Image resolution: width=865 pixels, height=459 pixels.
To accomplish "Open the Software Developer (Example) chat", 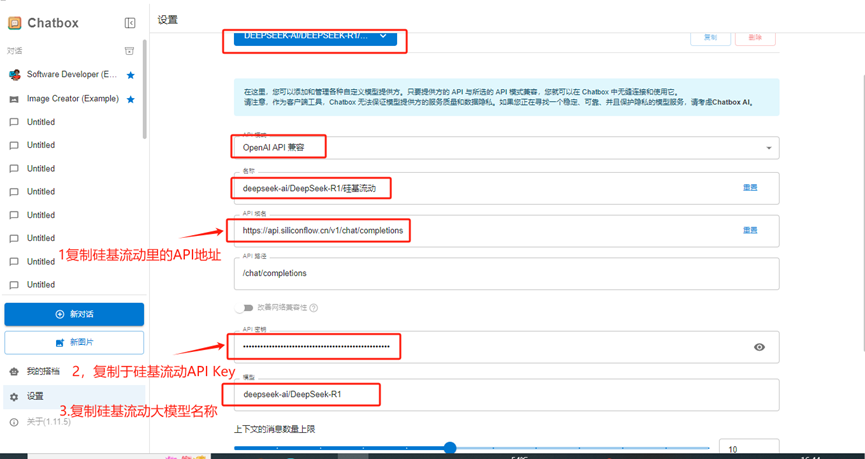I will pos(72,74).
